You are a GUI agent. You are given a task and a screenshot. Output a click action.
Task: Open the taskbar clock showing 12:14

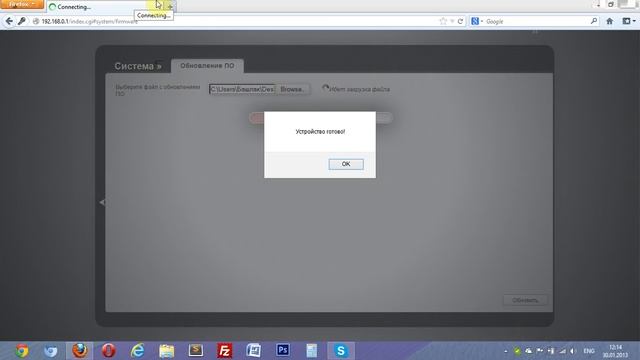(616, 351)
